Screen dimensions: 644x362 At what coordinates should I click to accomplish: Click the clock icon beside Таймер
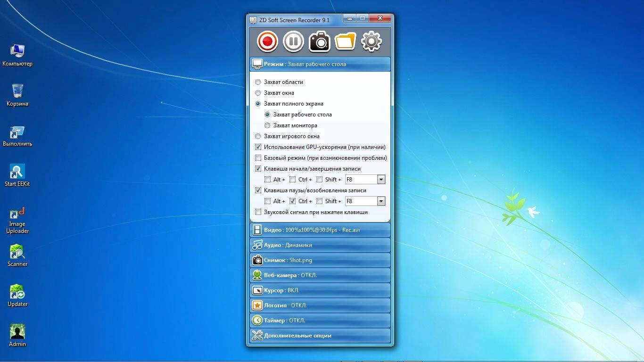tap(257, 321)
